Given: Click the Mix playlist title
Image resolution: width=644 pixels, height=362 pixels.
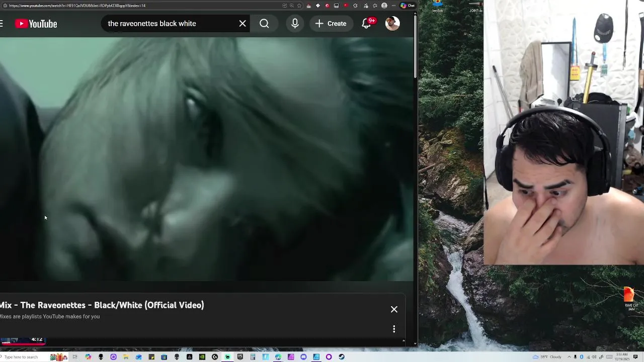Looking at the screenshot, I should (x=102, y=305).
